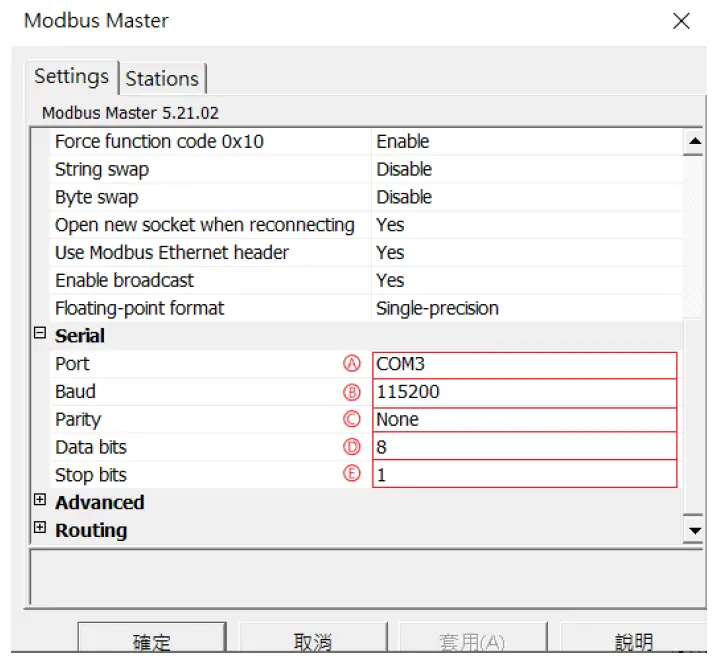Close the Modbus Master dialog
The width and height of the screenshot is (725, 656).
pos(681,21)
